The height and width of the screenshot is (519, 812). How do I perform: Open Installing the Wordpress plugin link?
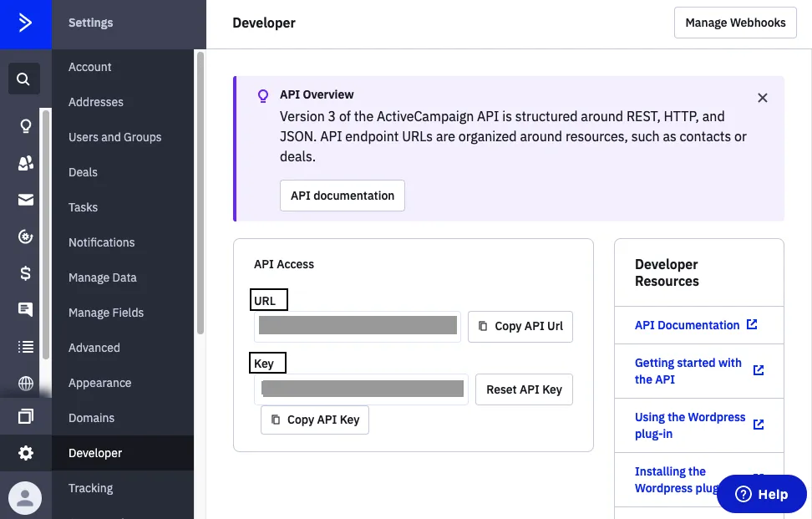click(x=676, y=481)
